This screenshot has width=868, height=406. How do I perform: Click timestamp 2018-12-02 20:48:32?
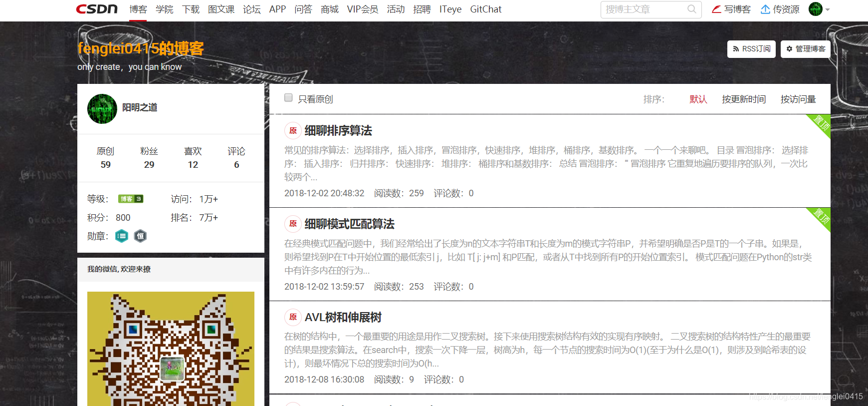point(324,193)
